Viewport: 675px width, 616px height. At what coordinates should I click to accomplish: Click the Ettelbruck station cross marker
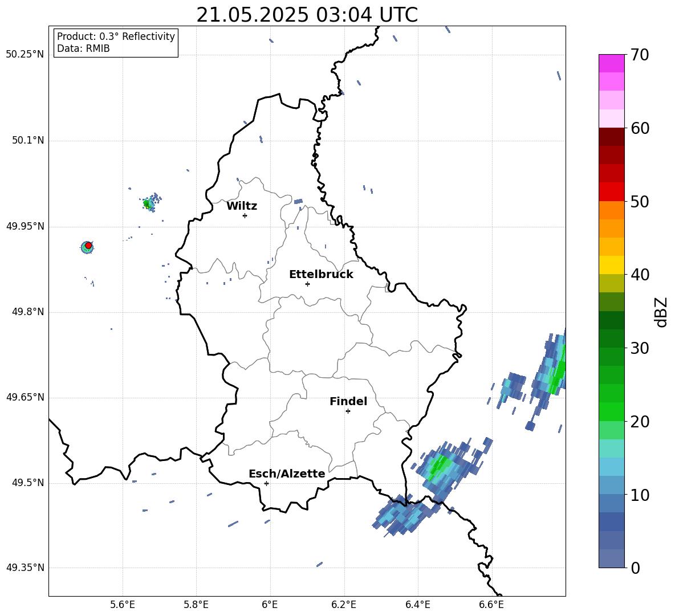pos(307,284)
